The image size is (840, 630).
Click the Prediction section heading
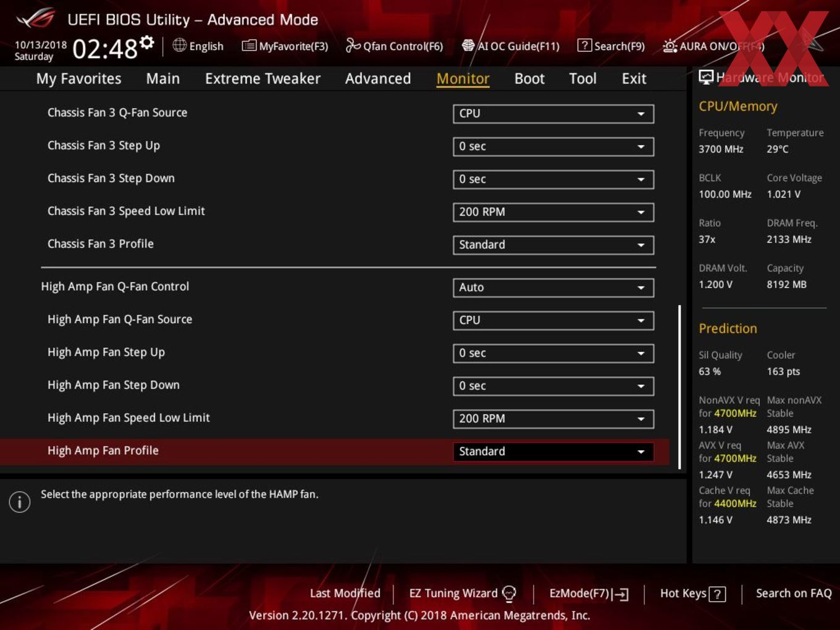point(728,329)
